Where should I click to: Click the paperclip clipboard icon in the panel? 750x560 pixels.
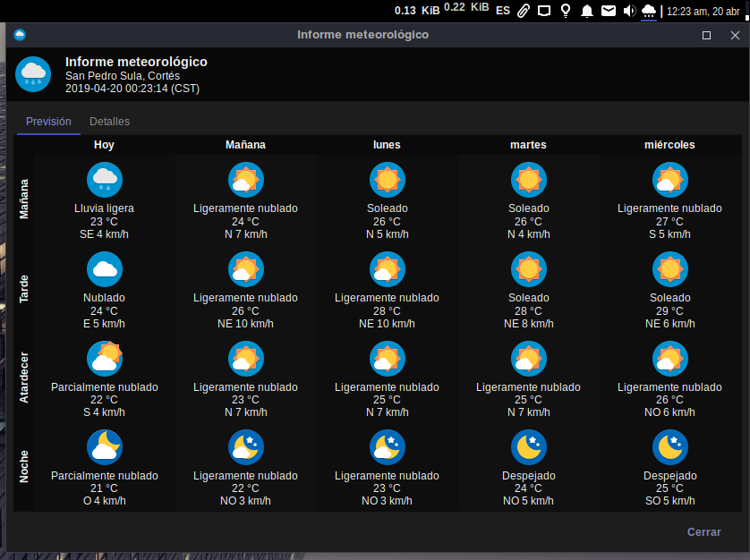pos(524,11)
